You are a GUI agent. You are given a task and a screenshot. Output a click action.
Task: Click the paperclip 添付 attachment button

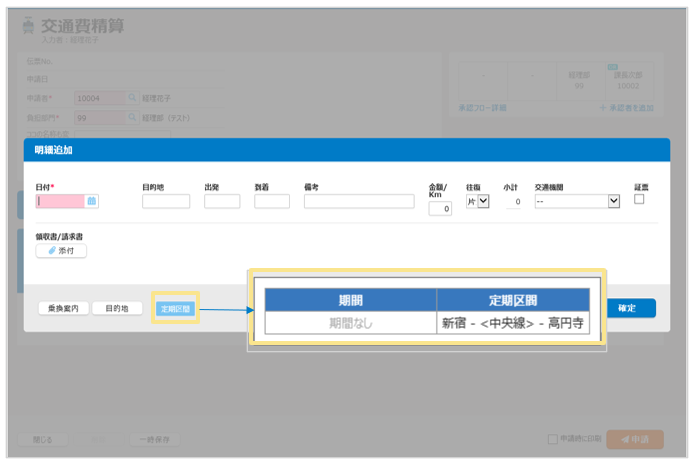[61, 251]
